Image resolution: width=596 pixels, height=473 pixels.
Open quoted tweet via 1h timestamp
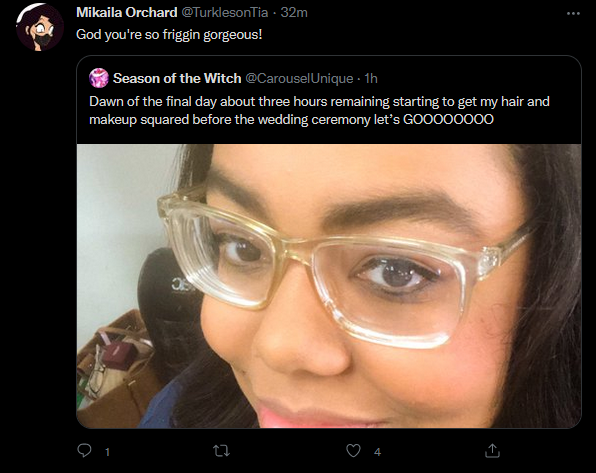tap(371, 78)
